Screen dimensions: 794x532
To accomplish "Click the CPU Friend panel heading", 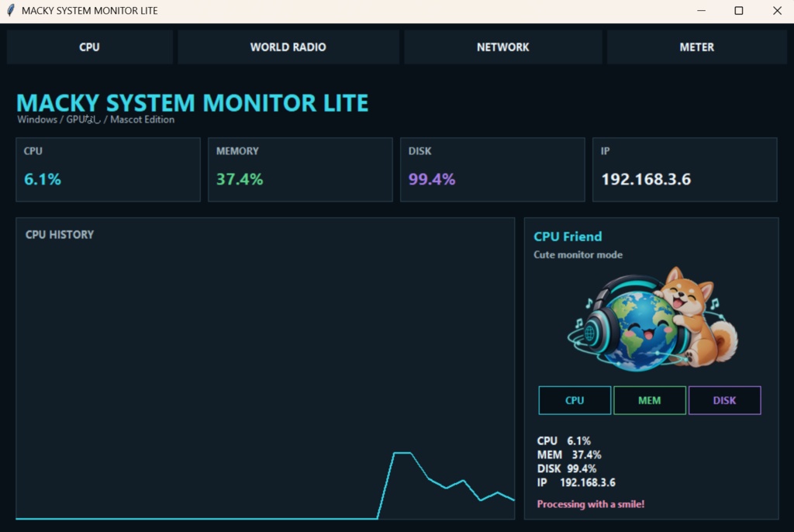I will (x=568, y=237).
